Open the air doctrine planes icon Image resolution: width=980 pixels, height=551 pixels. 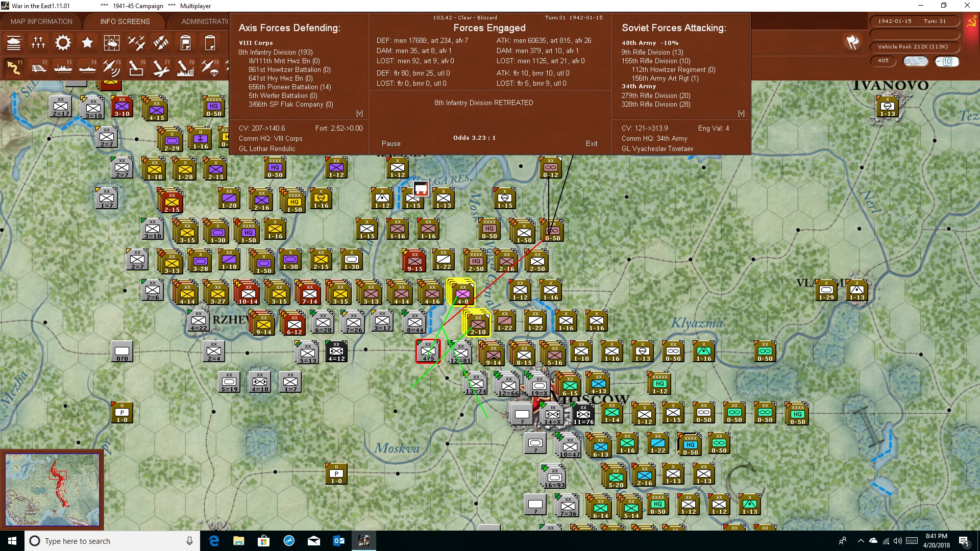(136, 43)
